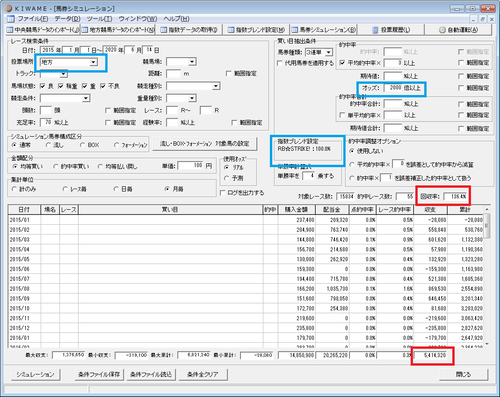Click the results table vertical scrollbar
500x397 pixels.
coord(487,276)
